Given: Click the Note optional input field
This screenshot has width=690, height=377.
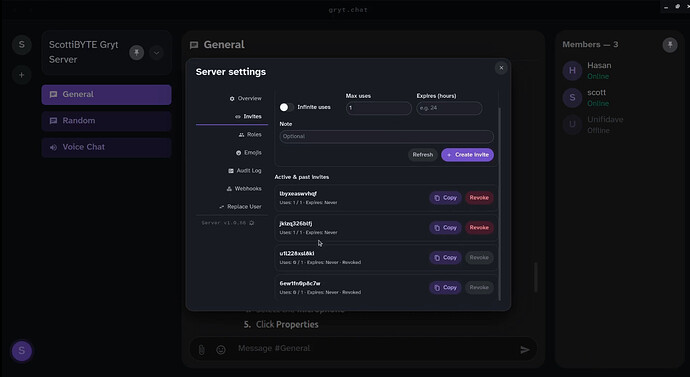Looking at the screenshot, I should click(x=386, y=136).
